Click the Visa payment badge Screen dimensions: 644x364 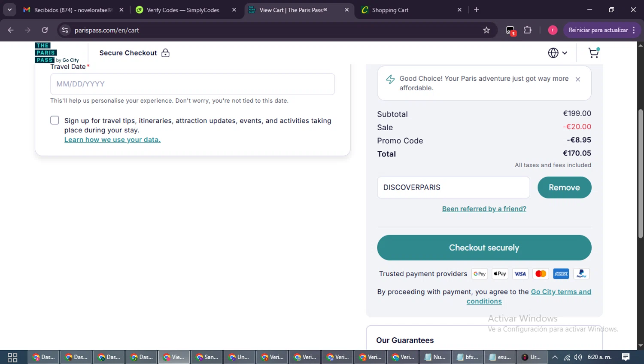coord(520,274)
